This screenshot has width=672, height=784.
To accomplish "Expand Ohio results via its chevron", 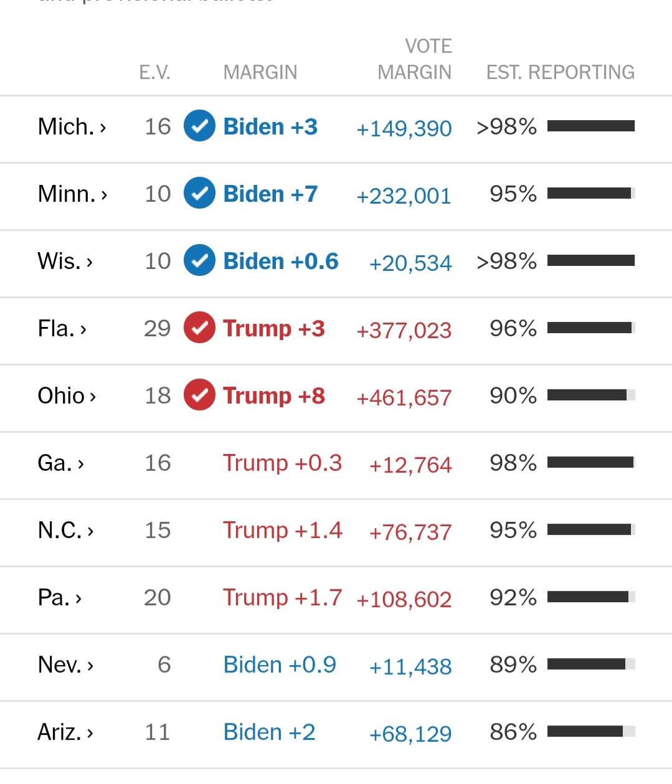I will [x=93, y=397].
